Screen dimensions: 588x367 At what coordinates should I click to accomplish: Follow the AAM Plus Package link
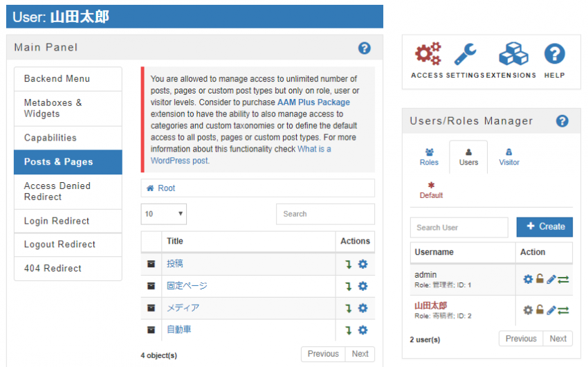[x=313, y=102]
